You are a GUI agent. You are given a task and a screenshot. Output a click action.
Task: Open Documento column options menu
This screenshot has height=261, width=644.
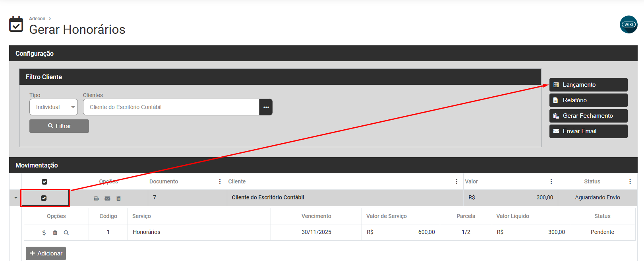(x=220, y=181)
